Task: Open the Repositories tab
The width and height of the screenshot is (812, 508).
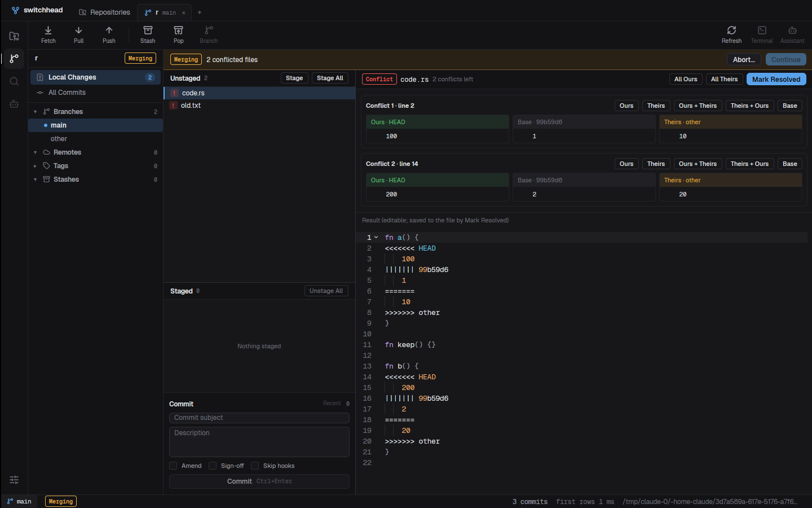Action: pyautogui.click(x=105, y=12)
